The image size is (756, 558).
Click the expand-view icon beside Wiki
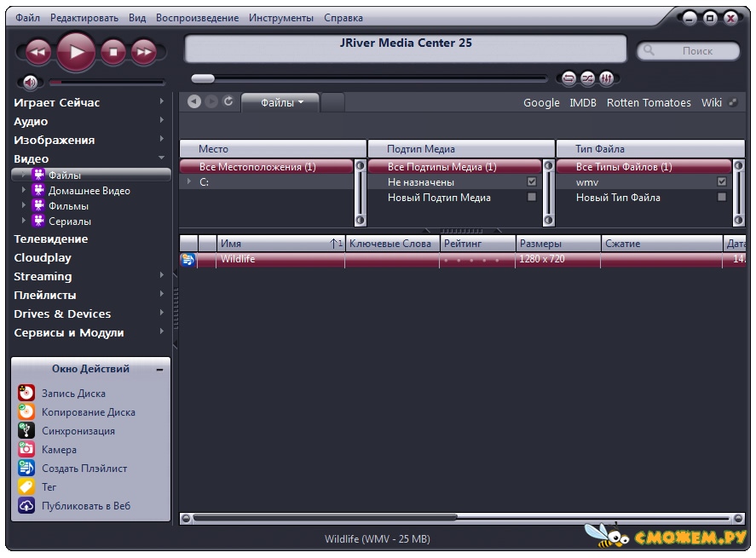point(733,102)
